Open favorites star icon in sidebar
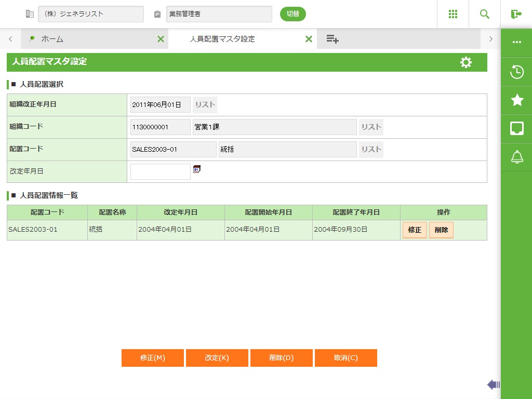 click(x=516, y=100)
